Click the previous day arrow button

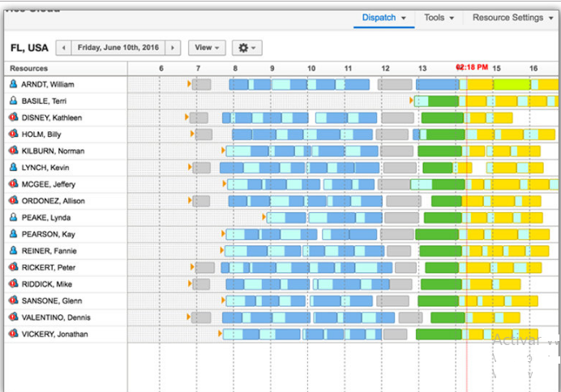coord(63,48)
